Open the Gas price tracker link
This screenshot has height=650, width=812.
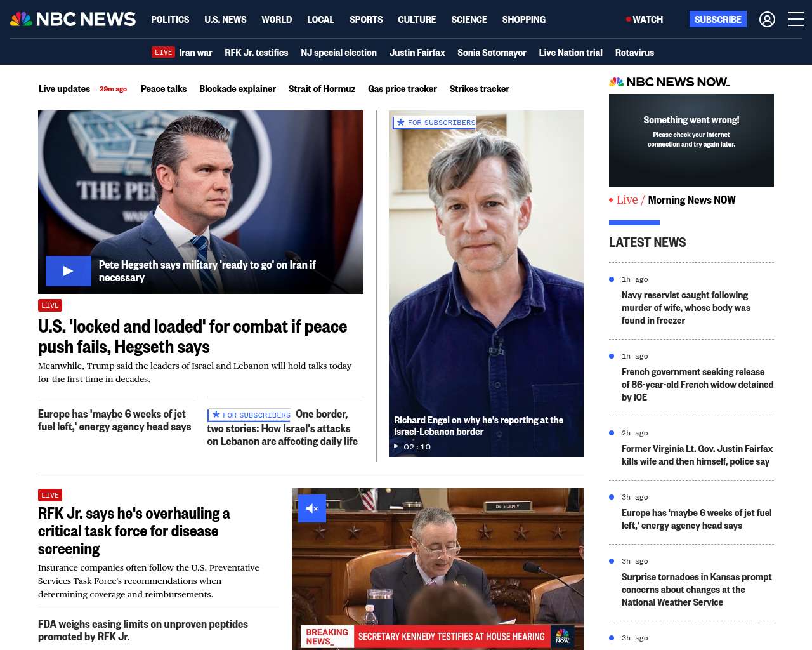click(402, 89)
